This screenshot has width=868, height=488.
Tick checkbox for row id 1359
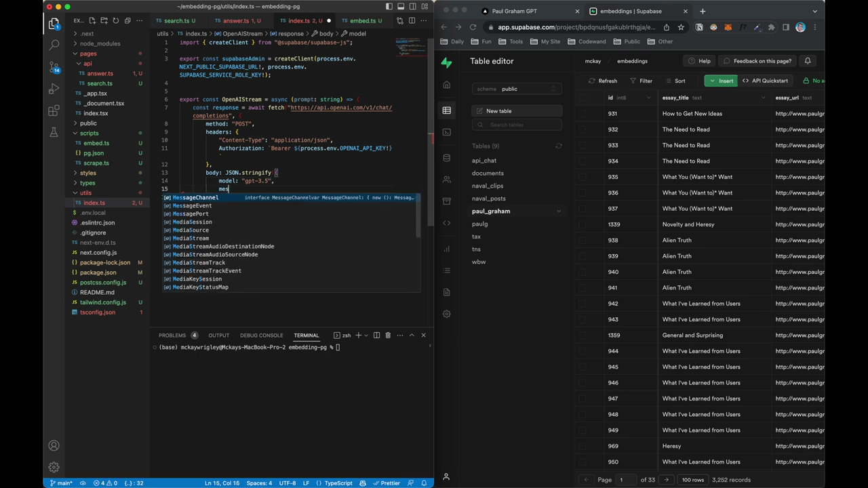tap(583, 335)
